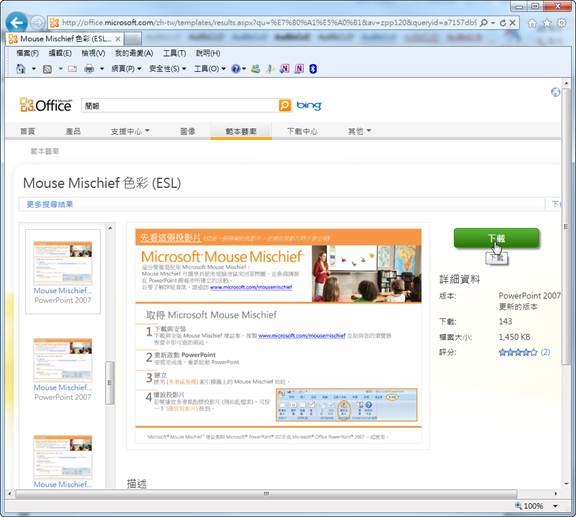Open the 檔案(F) menu
This screenshot has width=576, height=517.
(x=28, y=53)
